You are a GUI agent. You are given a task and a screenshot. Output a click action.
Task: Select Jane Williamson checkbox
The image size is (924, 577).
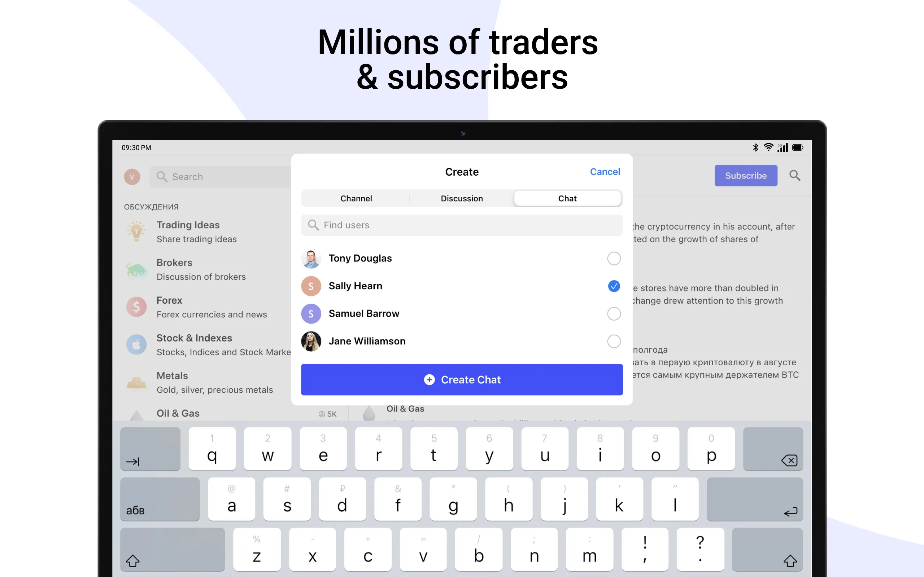[x=613, y=340]
